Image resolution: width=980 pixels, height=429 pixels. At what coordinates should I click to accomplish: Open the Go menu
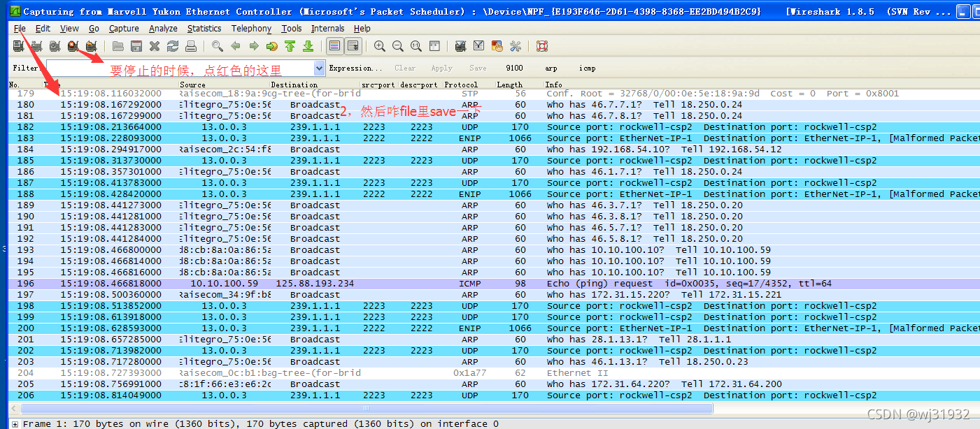coord(94,29)
